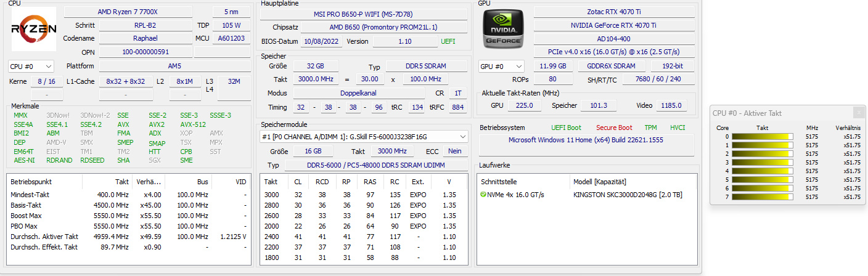Click the Core 0 clock bar

(x=762, y=136)
